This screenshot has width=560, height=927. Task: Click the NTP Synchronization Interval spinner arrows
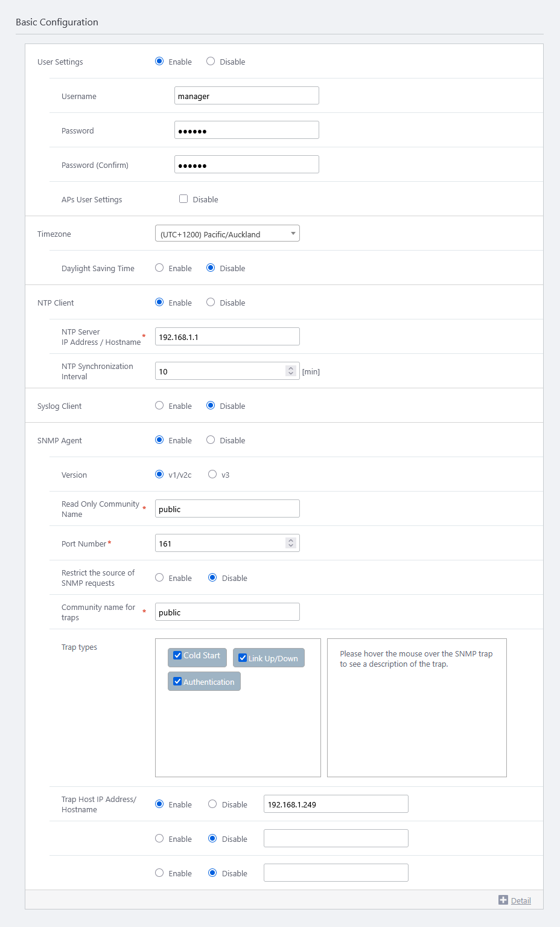click(x=291, y=371)
